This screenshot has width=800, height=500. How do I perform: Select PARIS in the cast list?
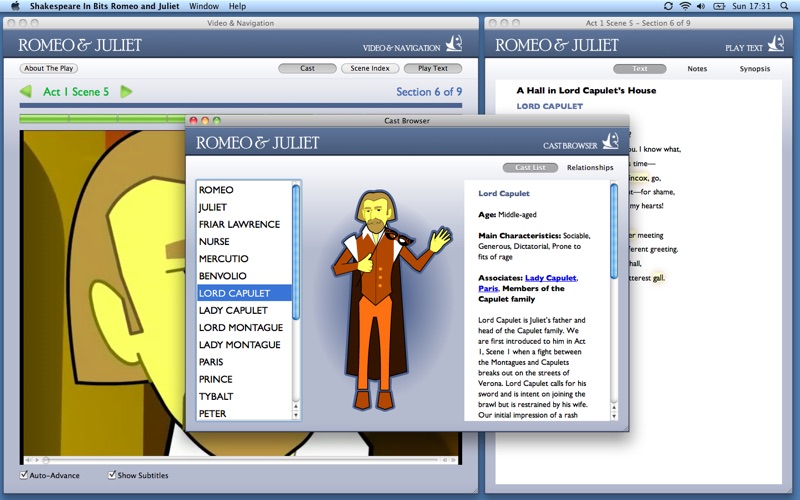244,362
